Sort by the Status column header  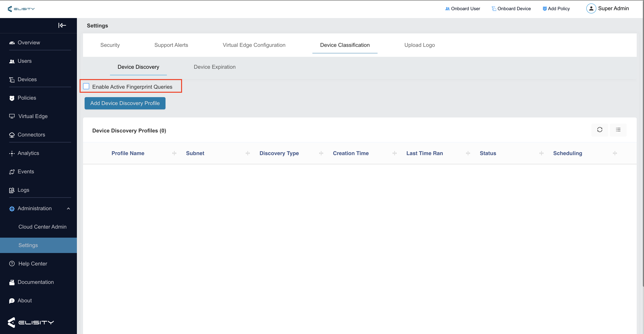click(488, 153)
